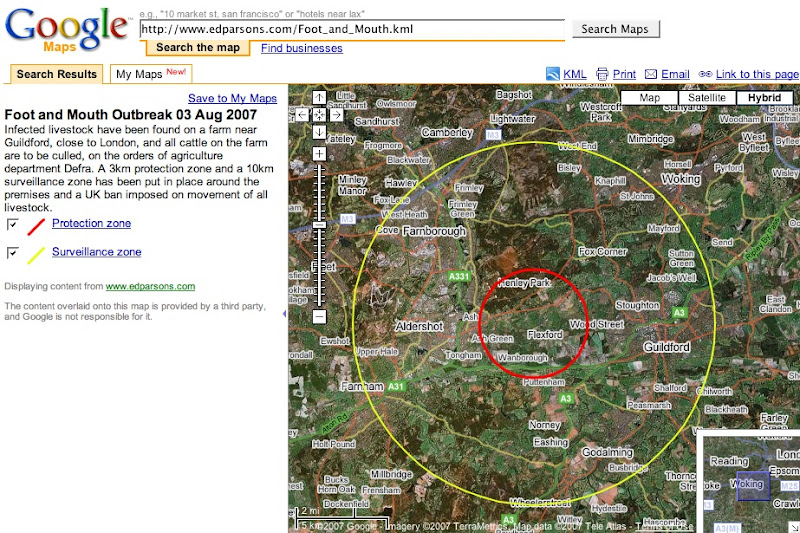The width and height of the screenshot is (800, 533).
Task: Click the center return-to-last-result map icon
Action: coord(318,115)
